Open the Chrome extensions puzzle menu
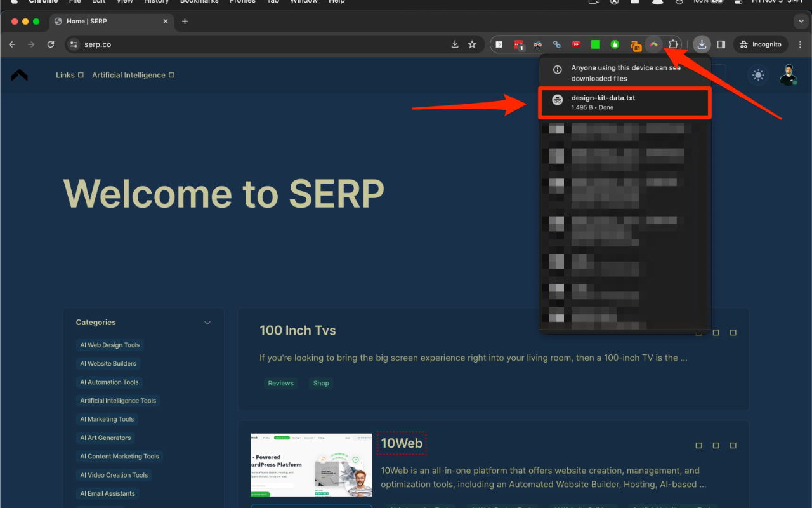This screenshot has height=508, width=812. [x=674, y=44]
